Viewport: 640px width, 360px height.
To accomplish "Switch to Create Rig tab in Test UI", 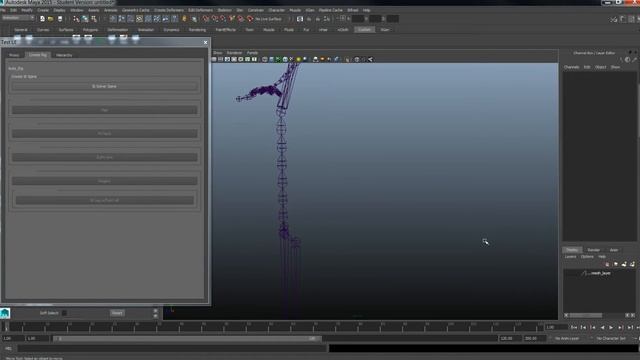I will (38, 55).
